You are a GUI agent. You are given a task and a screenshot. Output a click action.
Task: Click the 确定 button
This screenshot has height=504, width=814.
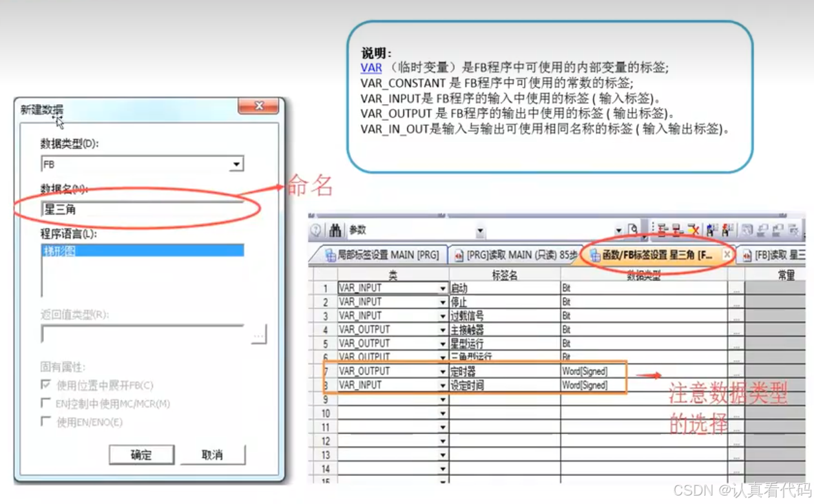(x=141, y=455)
